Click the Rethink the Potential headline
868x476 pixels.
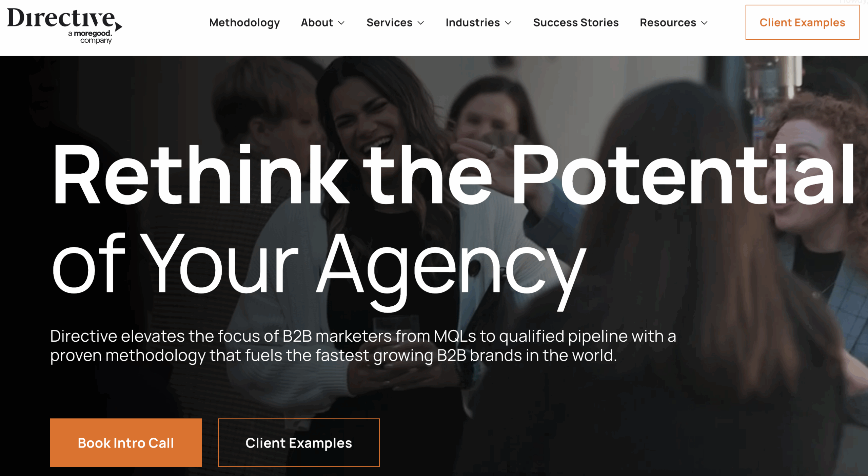click(454, 175)
